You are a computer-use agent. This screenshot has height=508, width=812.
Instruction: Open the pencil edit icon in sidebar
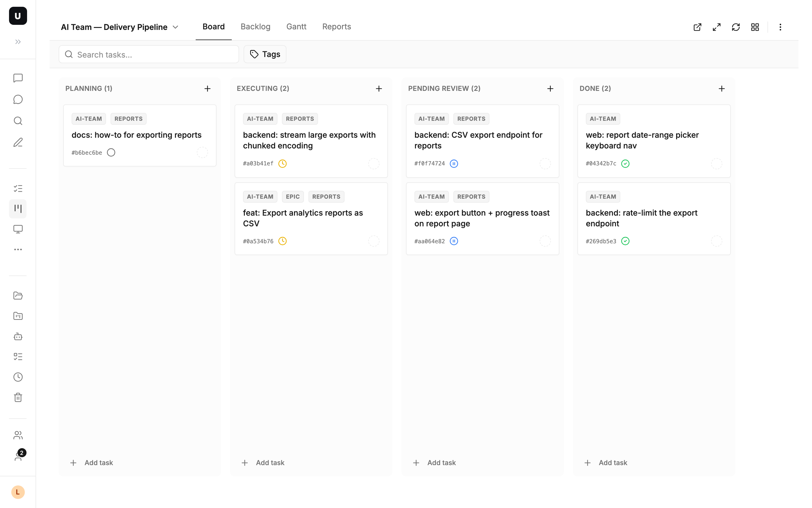point(18,143)
